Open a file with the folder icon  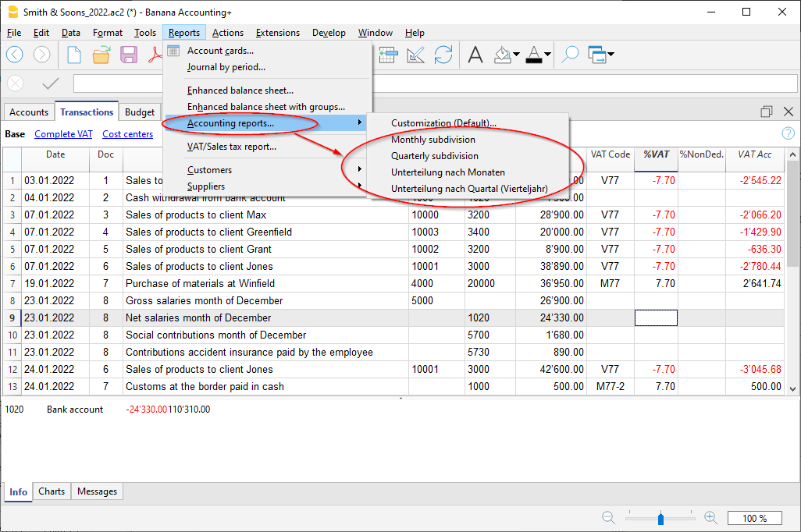coord(101,55)
